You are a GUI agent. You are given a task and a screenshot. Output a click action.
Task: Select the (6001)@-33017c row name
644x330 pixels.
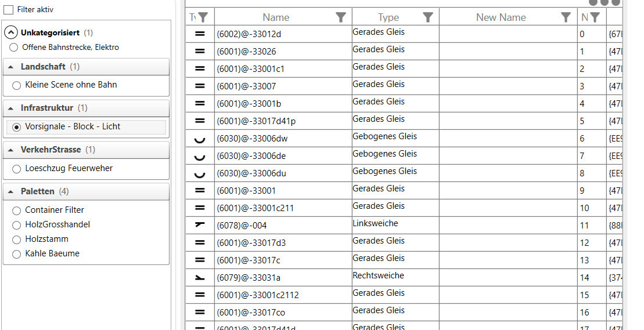pos(248,260)
